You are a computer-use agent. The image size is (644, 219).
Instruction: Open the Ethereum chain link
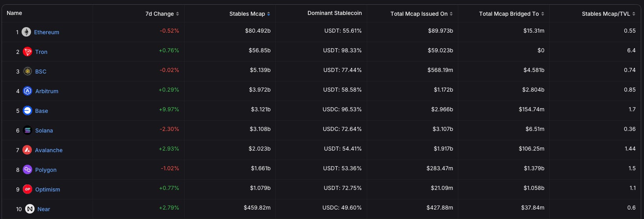point(47,32)
